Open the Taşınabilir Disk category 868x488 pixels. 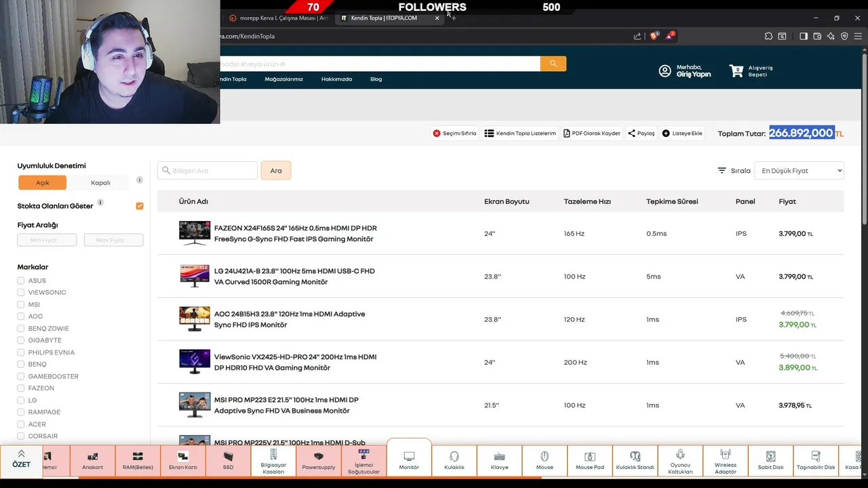click(x=816, y=461)
